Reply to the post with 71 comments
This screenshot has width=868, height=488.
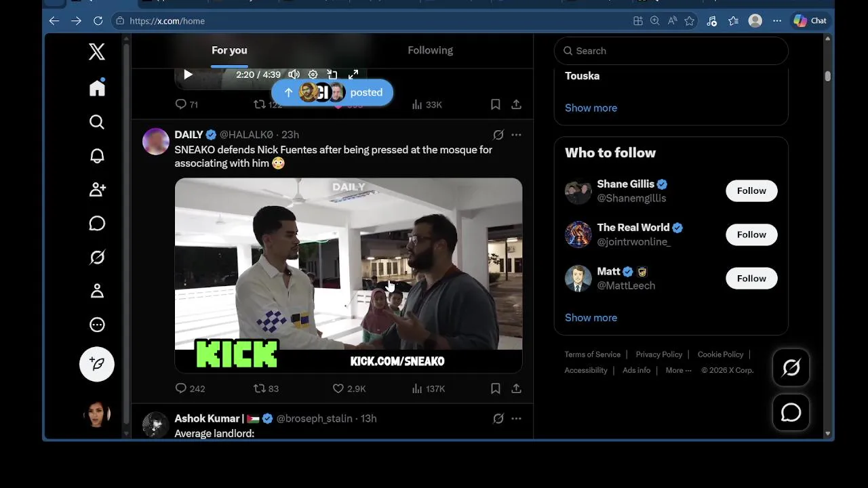[x=186, y=104]
